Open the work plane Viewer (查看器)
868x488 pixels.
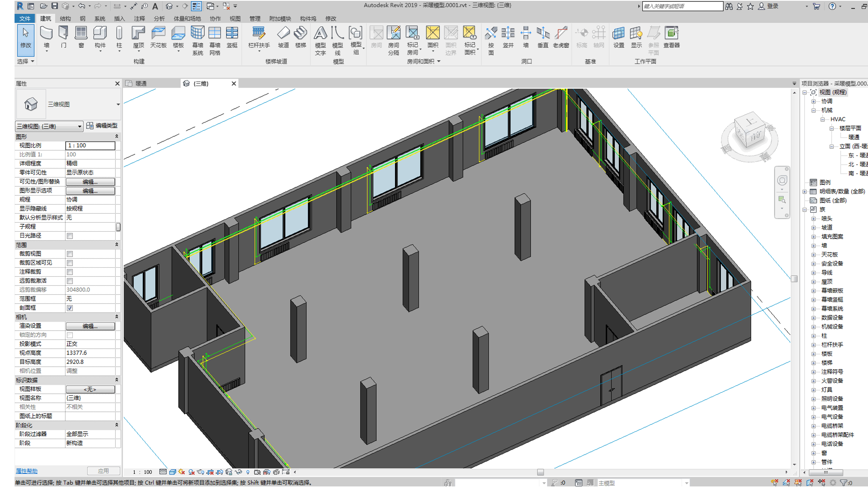click(x=672, y=38)
